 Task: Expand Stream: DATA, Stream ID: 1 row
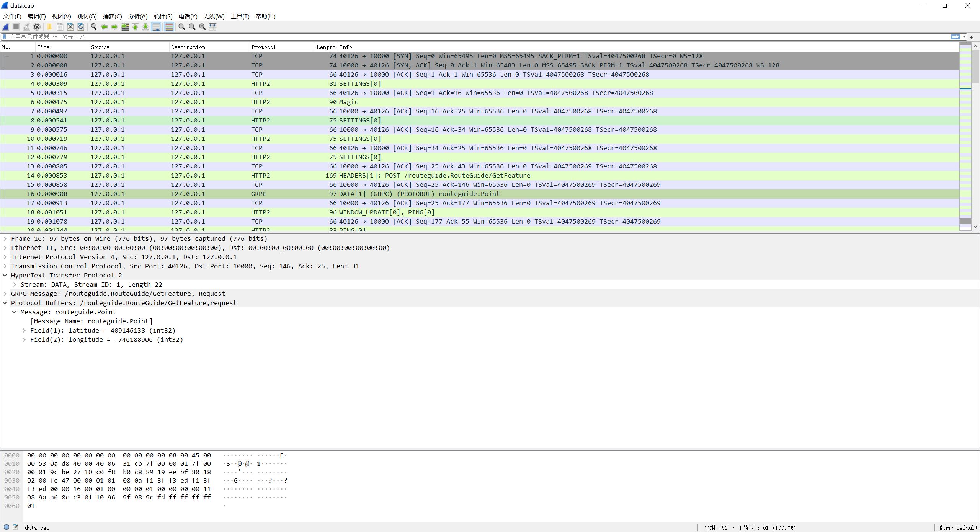15,284
